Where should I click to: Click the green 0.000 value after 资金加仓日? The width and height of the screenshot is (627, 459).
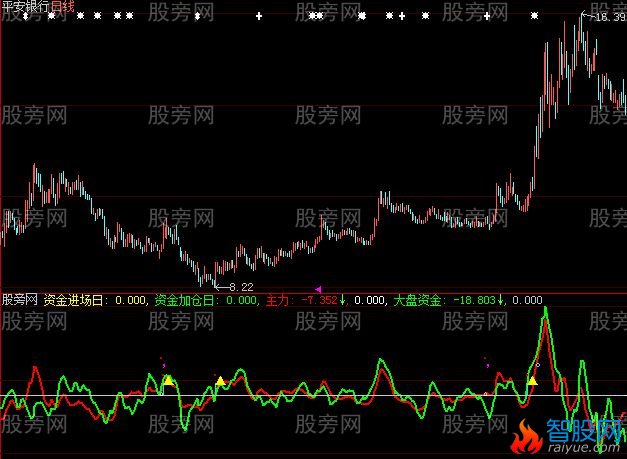241,300
